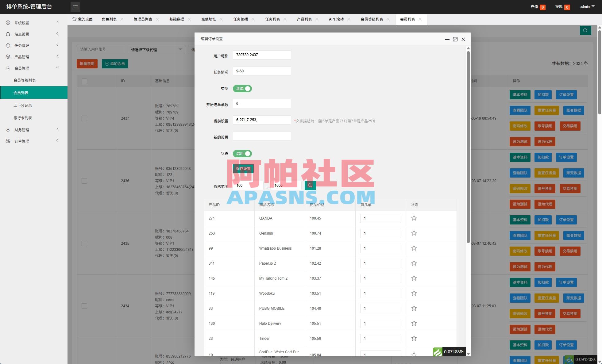Click the 用户昵称 input field
The image size is (602, 364).
pos(262,55)
